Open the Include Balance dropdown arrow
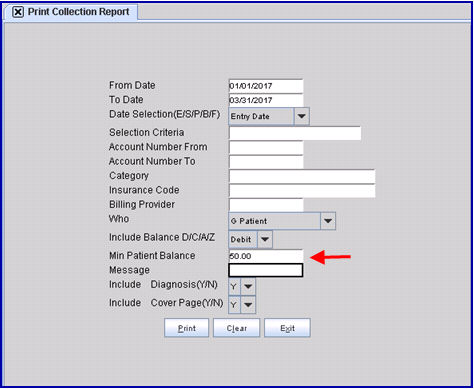The width and height of the screenshot is (474, 389). 265,239
